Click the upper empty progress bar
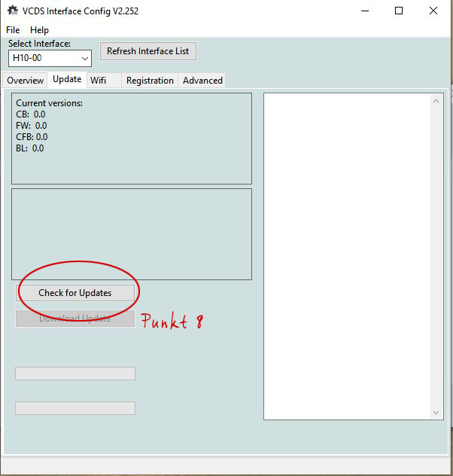Image resolution: width=453 pixels, height=476 pixels. coord(75,374)
